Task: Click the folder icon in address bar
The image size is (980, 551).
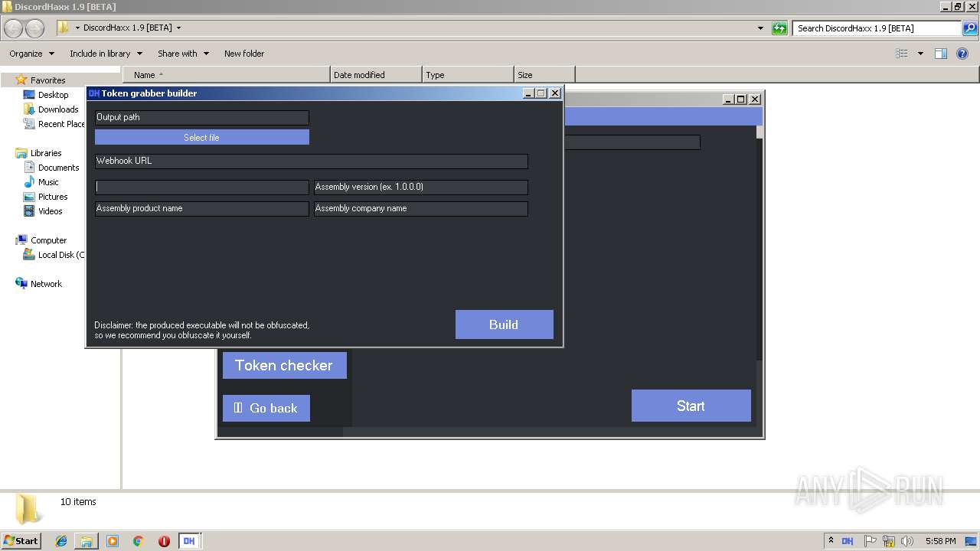Action: (63, 28)
